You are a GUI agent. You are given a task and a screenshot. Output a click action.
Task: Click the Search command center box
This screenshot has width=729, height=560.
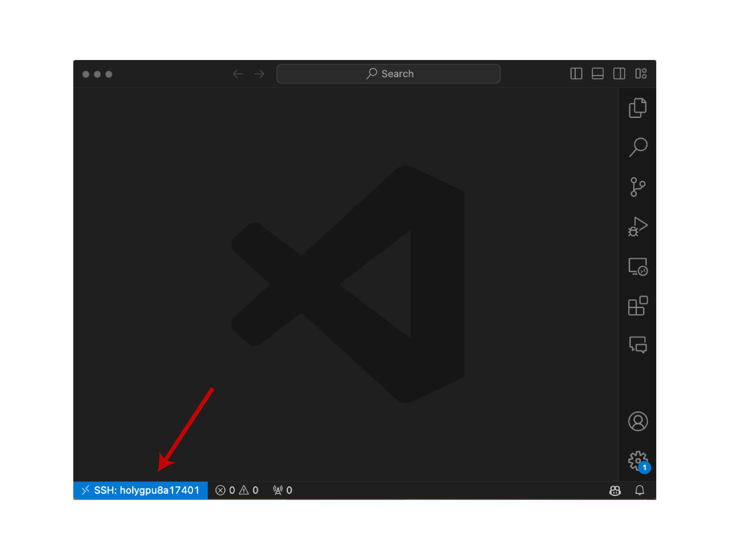point(388,74)
